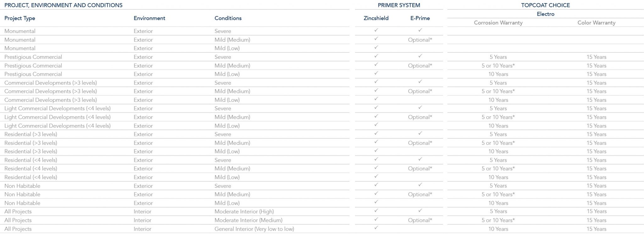Screen dimensions: 644x235
Task: Click the Corrosion Warranty column header
Action: [x=498, y=23]
